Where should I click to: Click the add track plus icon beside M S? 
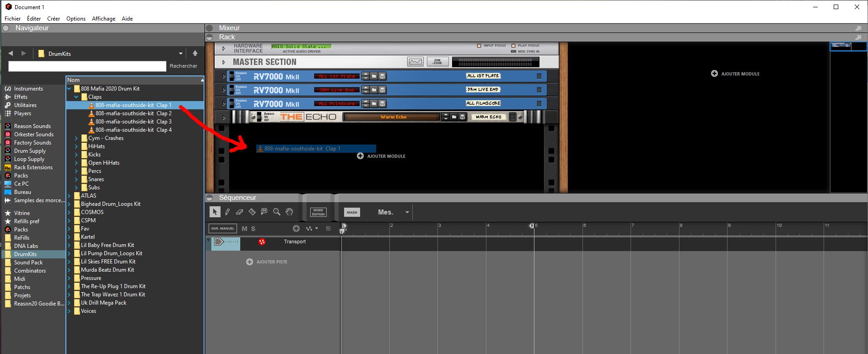296,228
